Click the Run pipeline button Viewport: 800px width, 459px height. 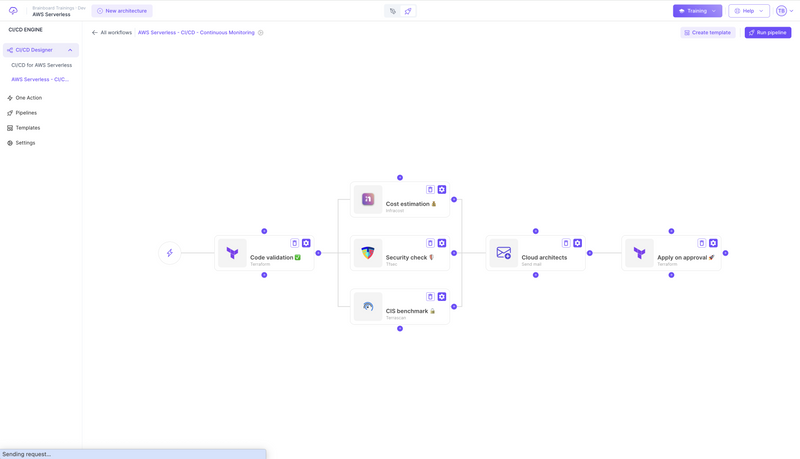768,33
